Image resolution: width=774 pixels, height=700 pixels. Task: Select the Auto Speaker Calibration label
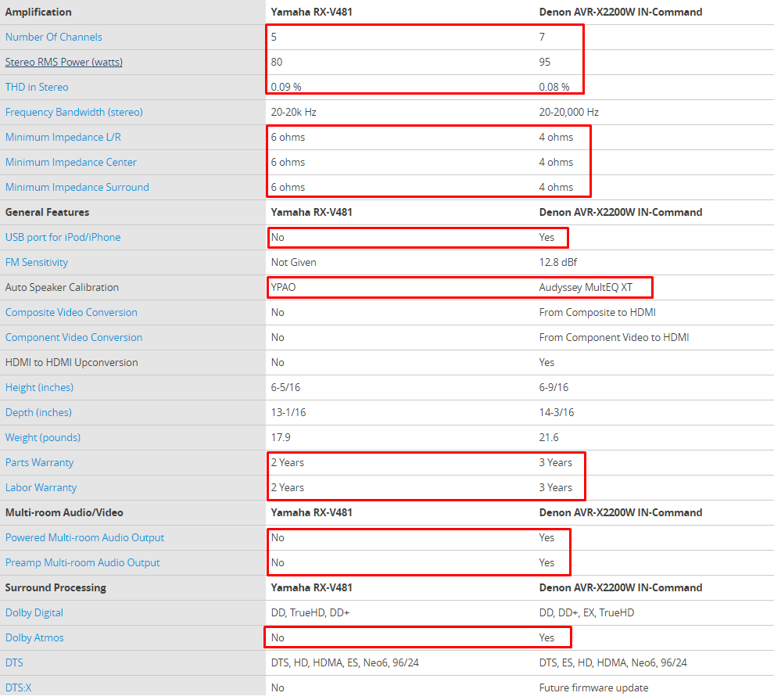coord(62,287)
